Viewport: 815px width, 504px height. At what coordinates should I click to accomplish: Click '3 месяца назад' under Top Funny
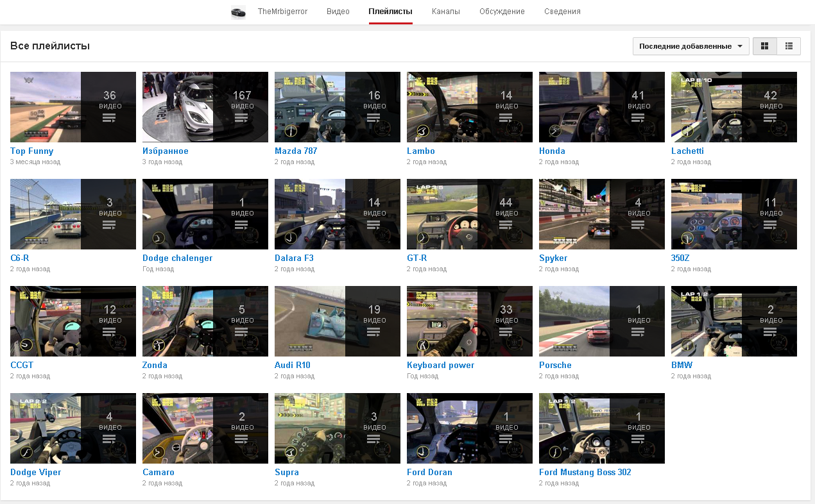pyautogui.click(x=35, y=162)
